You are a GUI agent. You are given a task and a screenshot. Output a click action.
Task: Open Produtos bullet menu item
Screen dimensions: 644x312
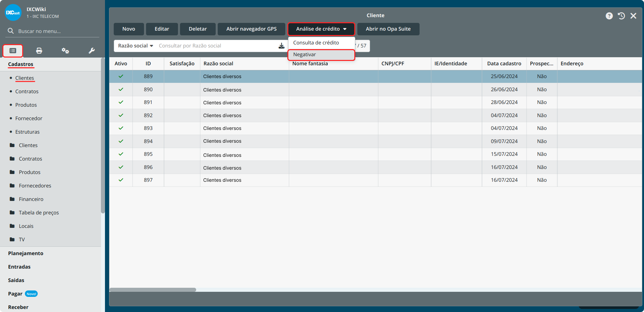pyautogui.click(x=26, y=105)
